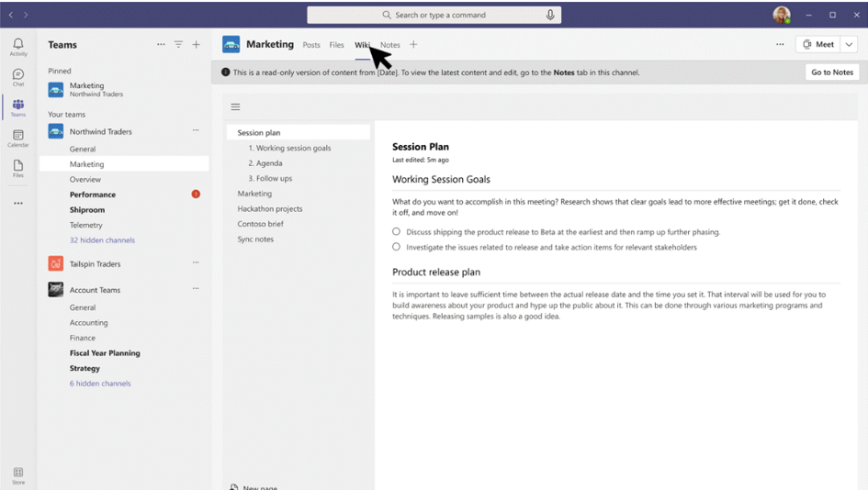Open the Activity feed icon
This screenshot has width=868, height=490.
pos(18,47)
